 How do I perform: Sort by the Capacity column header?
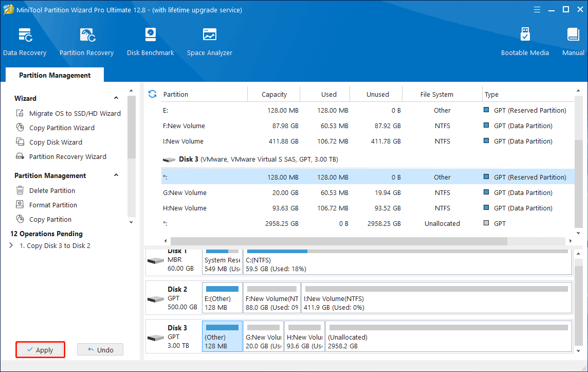pyautogui.click(x=274, y=94)
